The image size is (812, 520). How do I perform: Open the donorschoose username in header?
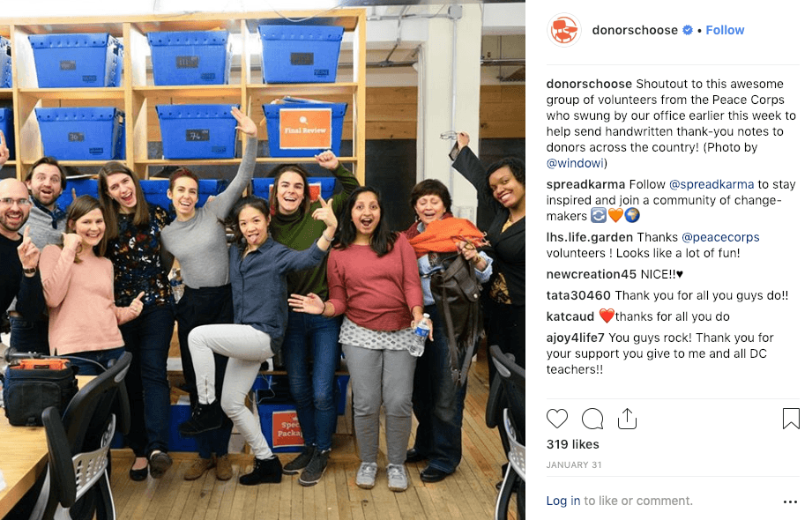[635, 30]
